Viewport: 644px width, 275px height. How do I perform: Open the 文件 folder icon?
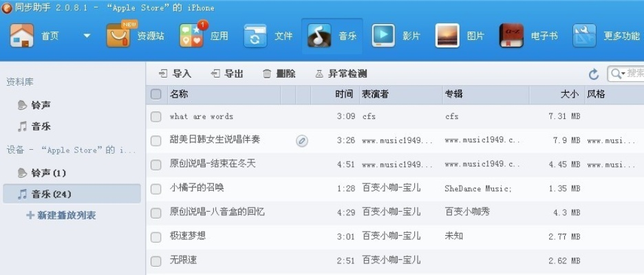[255, 36]
